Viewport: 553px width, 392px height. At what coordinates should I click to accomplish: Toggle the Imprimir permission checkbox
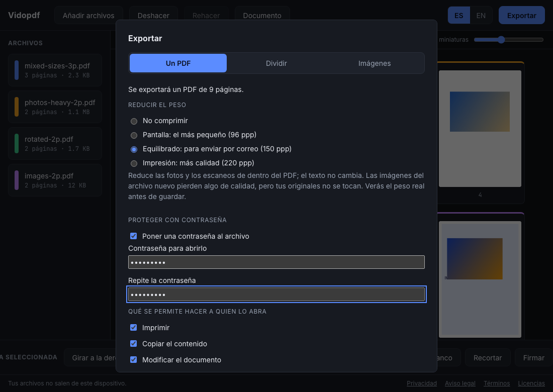click(x=133, y=328)
